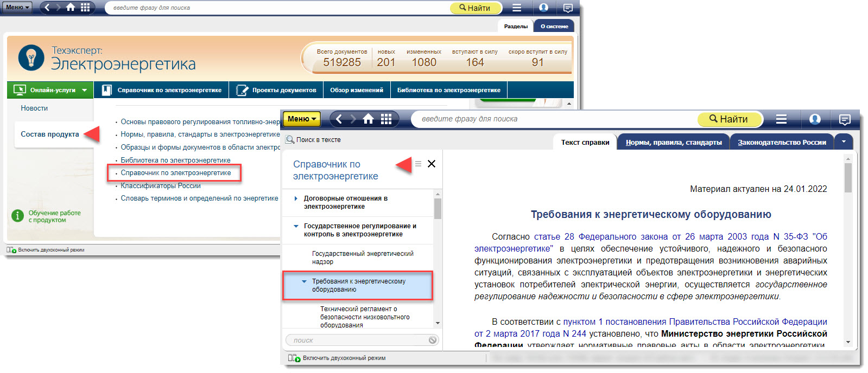Open Поиск в тексте search
868x373 pixels.
coord(313,139)
